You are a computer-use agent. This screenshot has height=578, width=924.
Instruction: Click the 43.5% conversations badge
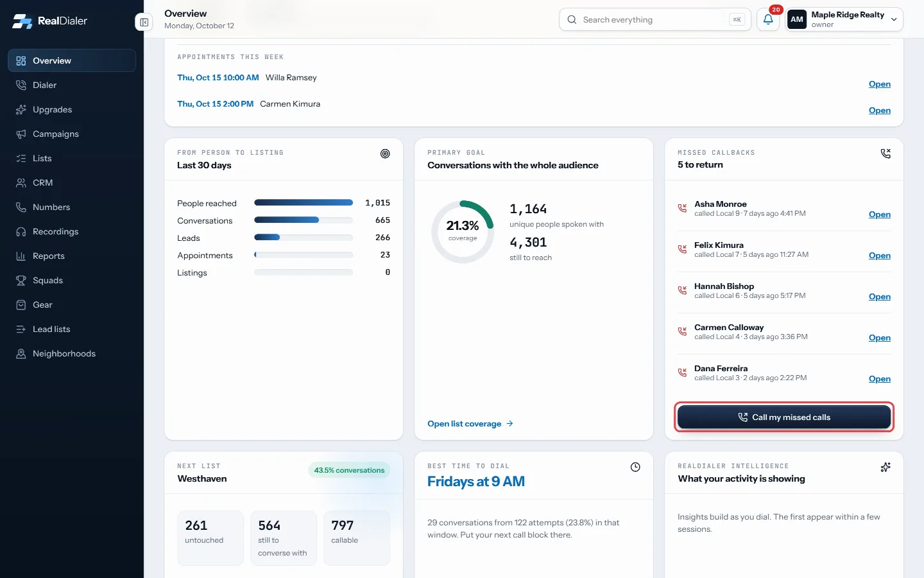click(x=349, y=470)
